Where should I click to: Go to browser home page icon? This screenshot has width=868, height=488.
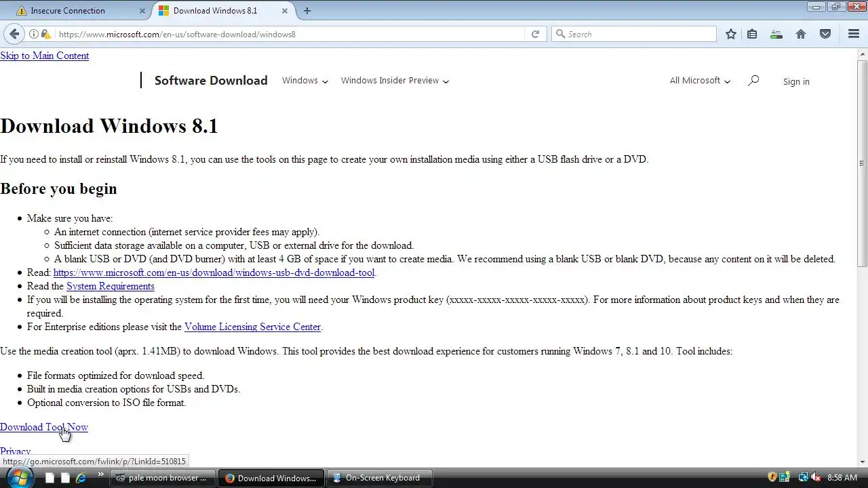(x=801, y=34)
